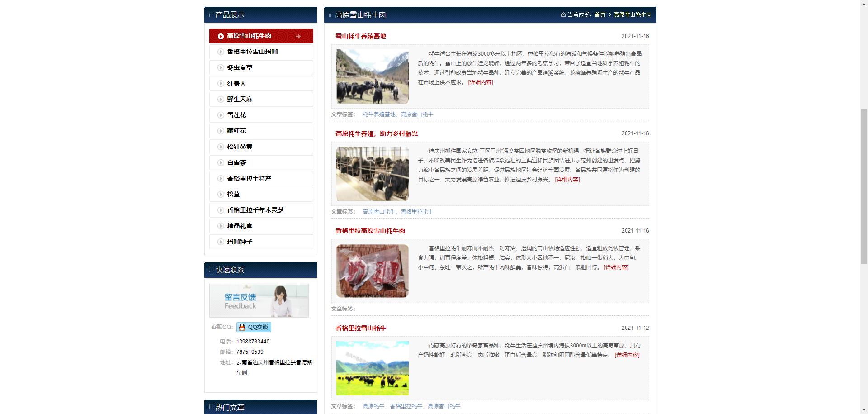Click the home icon beside 当前位置

pyautogui.click(x=563, y=15)
